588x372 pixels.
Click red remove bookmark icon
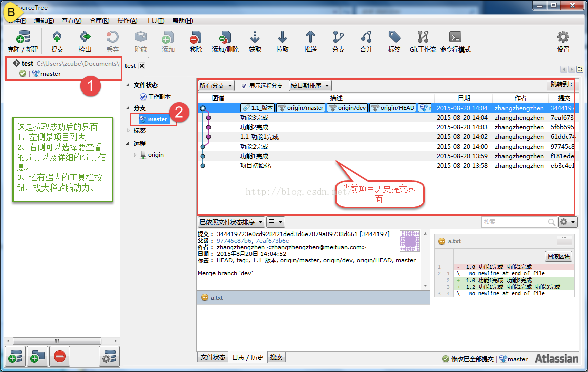(60, 356)
